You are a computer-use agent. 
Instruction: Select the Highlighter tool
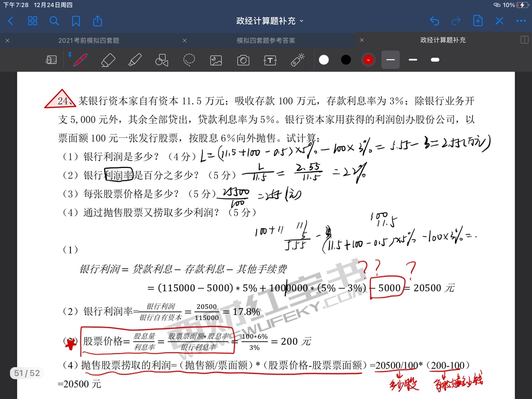tap(135, 60)
